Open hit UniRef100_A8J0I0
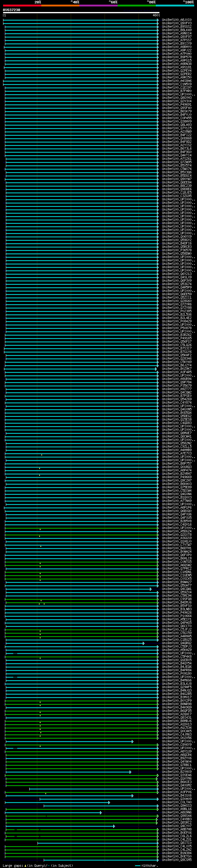Image resolution: width=197 pixels, height=868 pixels. click(177, 20)
